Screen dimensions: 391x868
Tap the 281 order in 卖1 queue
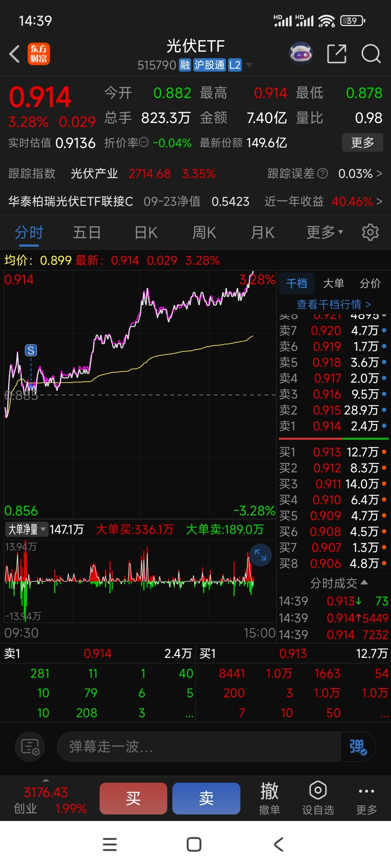[x=40, y=673]
